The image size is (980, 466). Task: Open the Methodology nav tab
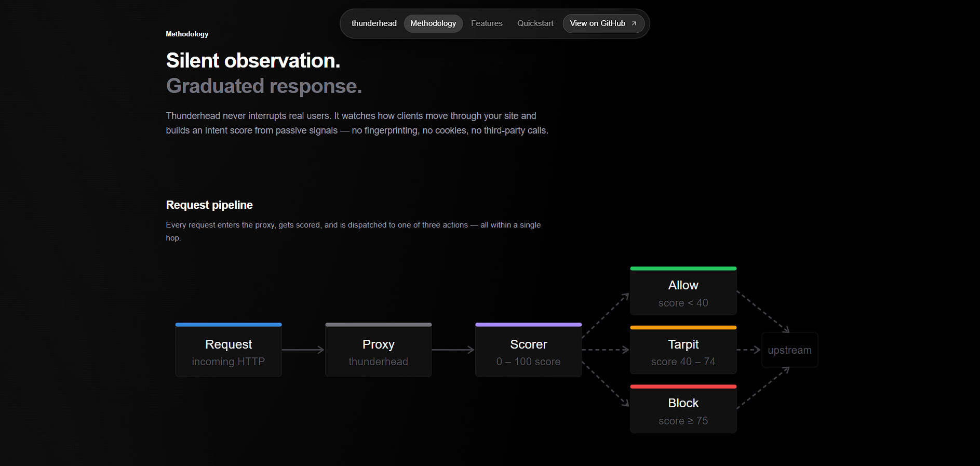coord(433,23)
